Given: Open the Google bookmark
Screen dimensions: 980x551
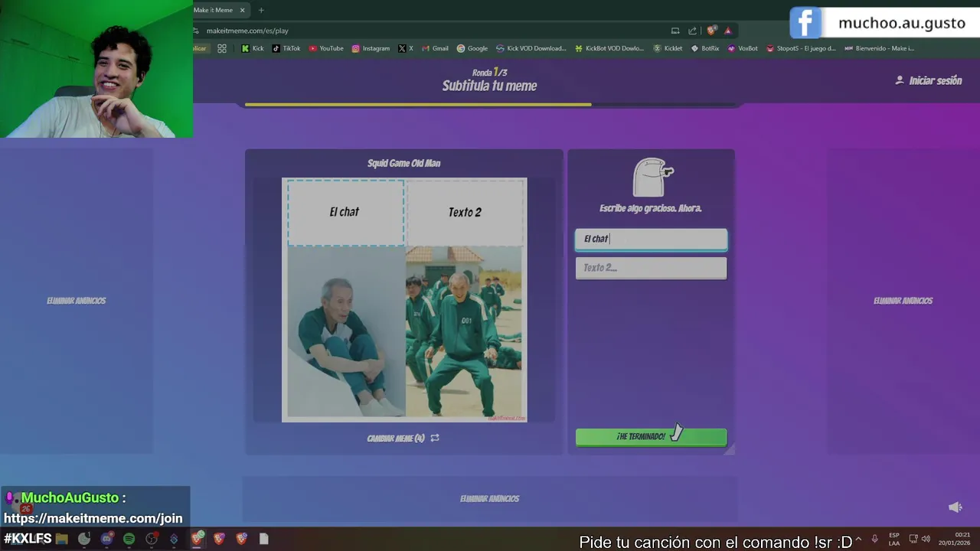Looking at the screenshot, I should 472,48.
